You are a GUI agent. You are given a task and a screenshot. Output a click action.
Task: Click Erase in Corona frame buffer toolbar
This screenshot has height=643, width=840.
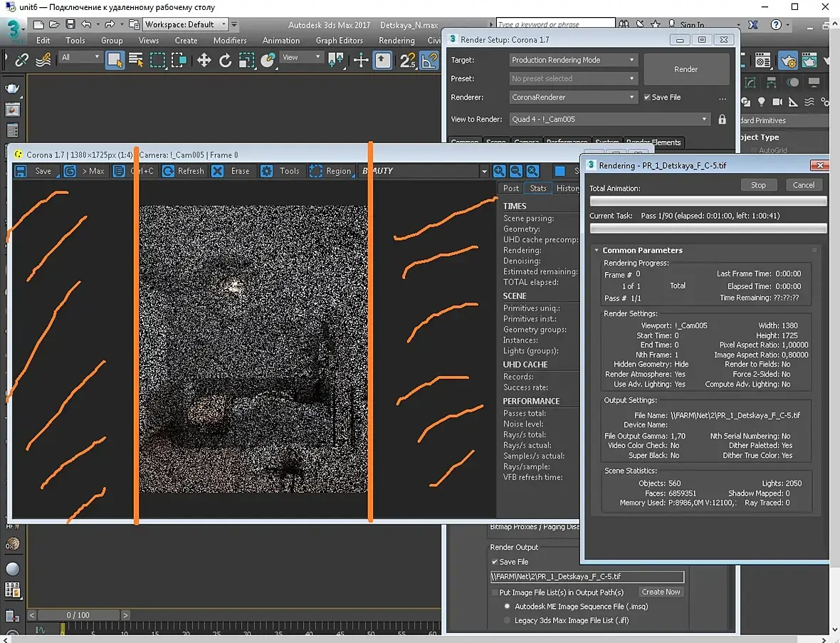(x=232, y=171)
